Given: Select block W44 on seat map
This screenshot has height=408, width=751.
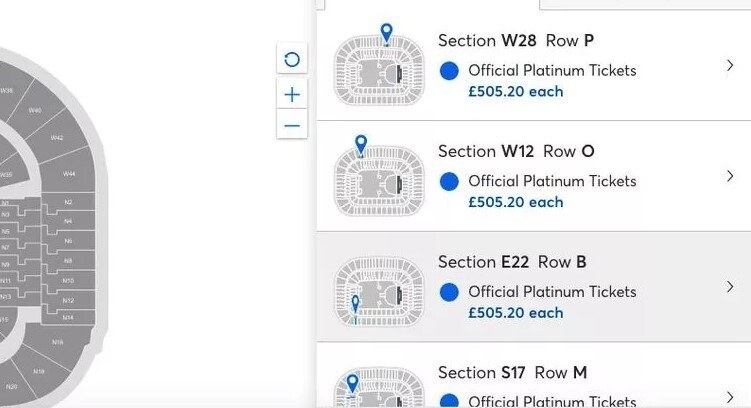Looking at the screenshot, I should pos(67,173).
